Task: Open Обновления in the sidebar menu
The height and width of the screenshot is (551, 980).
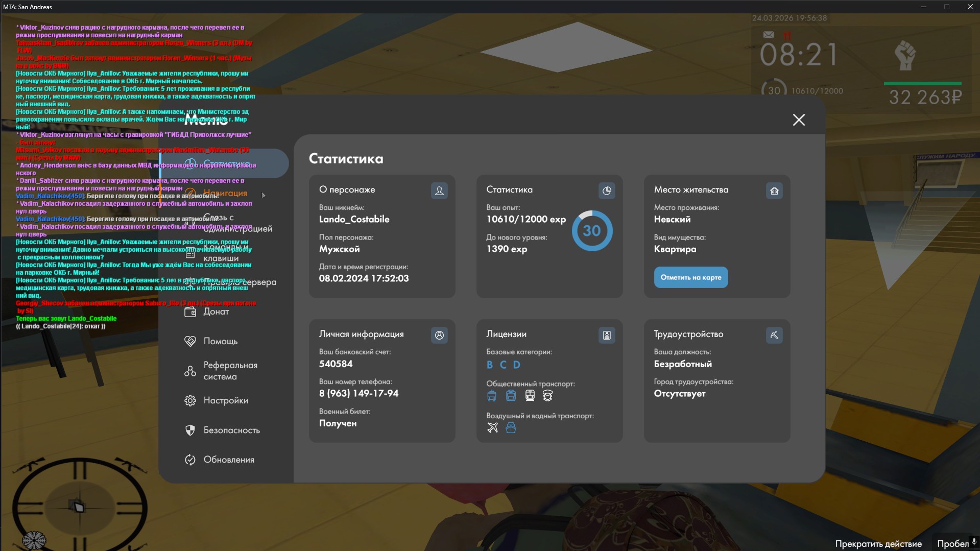Action: [x=229, y=460]
